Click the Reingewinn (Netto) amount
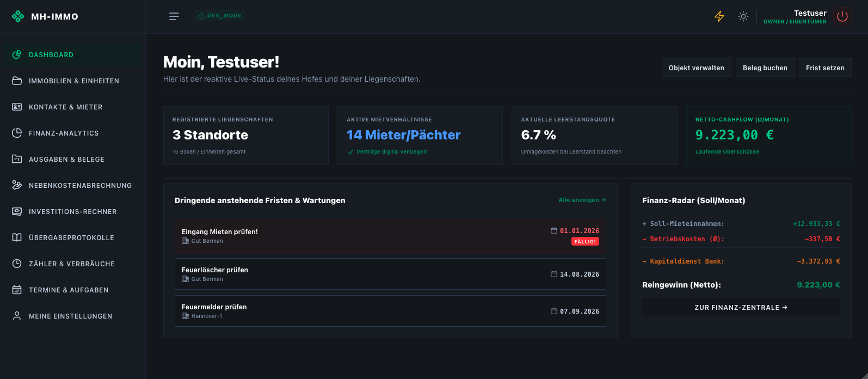Screen dimensions: 868x379 click(818, 285)
